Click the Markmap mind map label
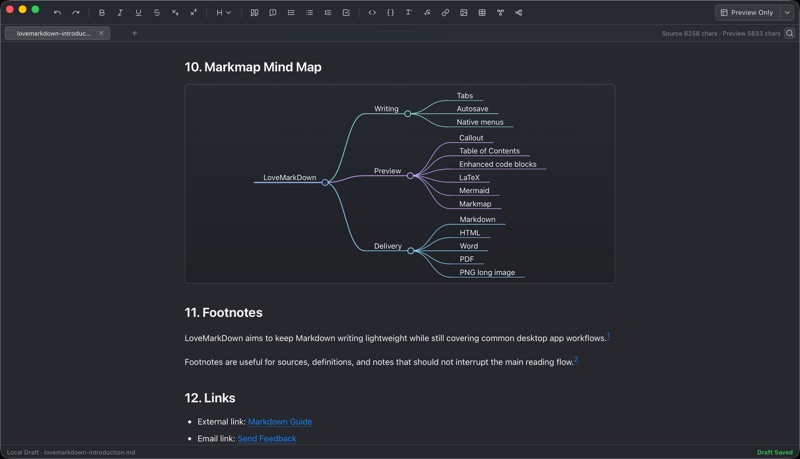Screen dimensions: 800x459 pyautogui.click(x=475, y=204)
